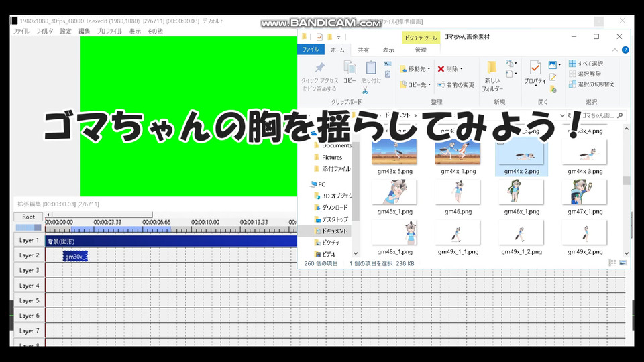Click the search magnifier in Explorer search box
This screenshot has width=644, height=362.
point(620,115)
